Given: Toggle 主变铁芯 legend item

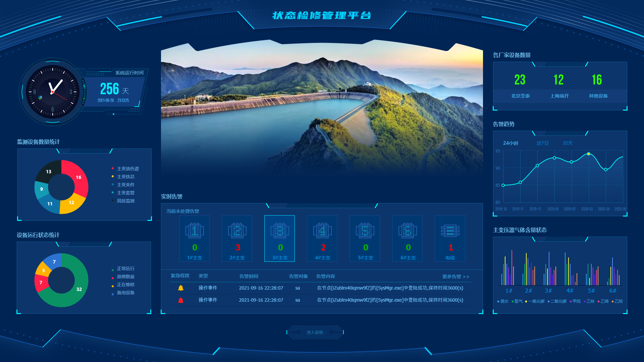Looking at the screenshot, I should coord(123,177).
